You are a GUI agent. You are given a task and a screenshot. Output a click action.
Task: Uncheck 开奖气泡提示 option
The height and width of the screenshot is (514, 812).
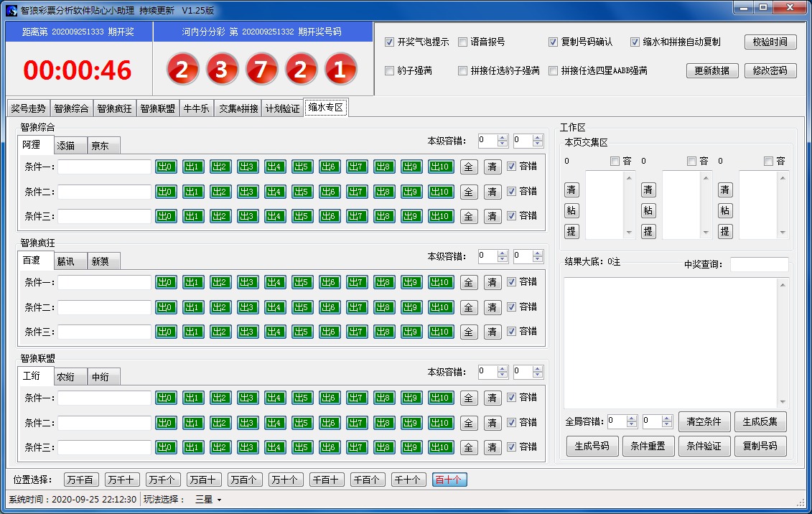(x=390, y=42)
